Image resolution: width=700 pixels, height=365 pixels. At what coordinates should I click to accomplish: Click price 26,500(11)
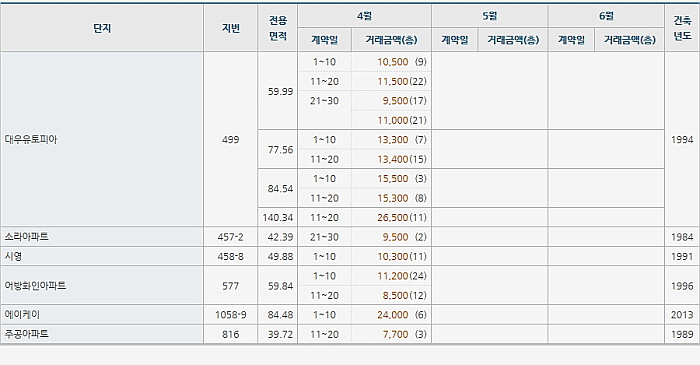402,218
